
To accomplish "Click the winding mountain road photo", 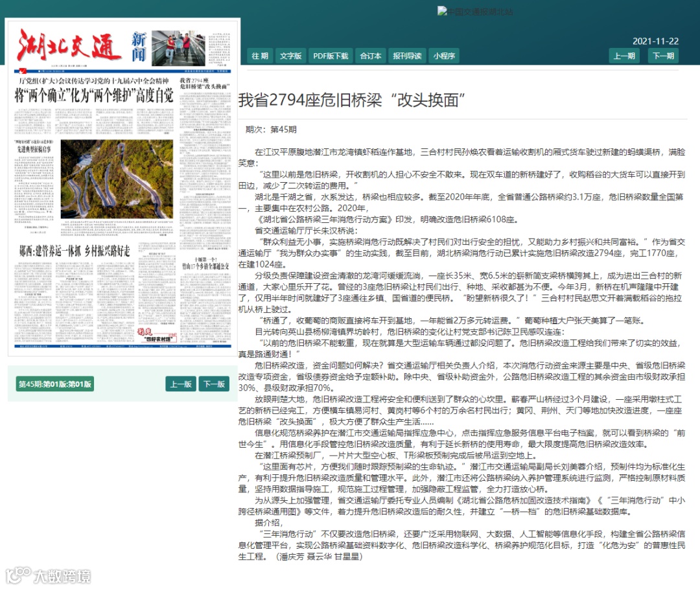I will click(117, 179).
